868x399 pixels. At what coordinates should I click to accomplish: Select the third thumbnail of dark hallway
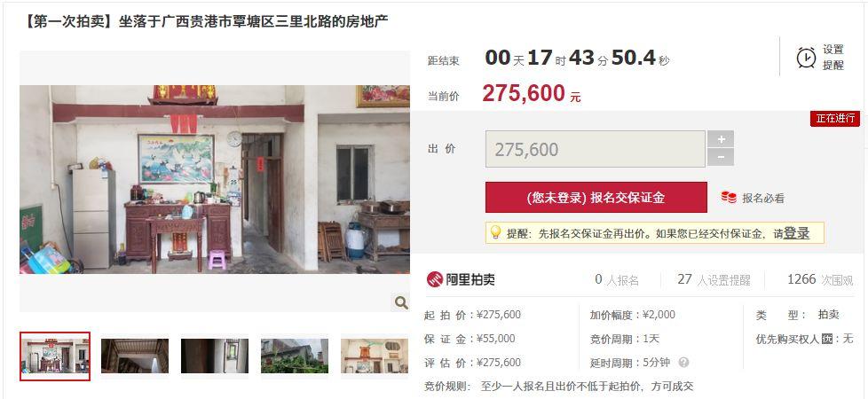point(215,356)
